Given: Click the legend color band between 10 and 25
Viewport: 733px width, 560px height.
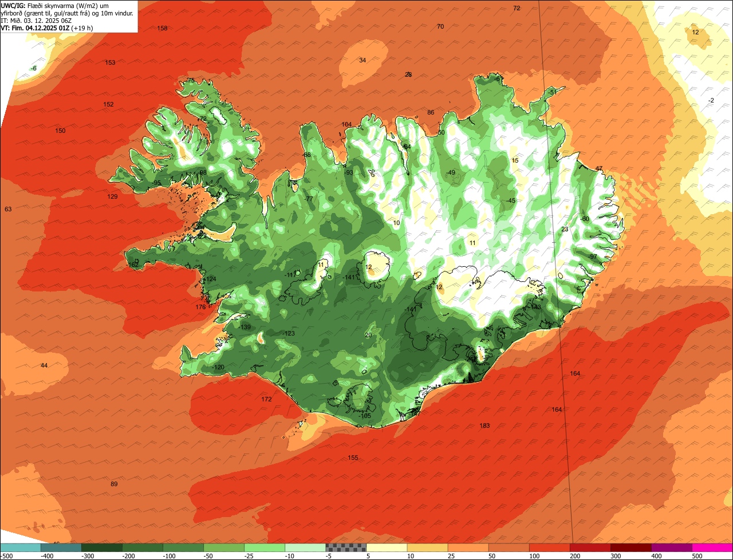Looking at the screenshot, I should (428, 547).
